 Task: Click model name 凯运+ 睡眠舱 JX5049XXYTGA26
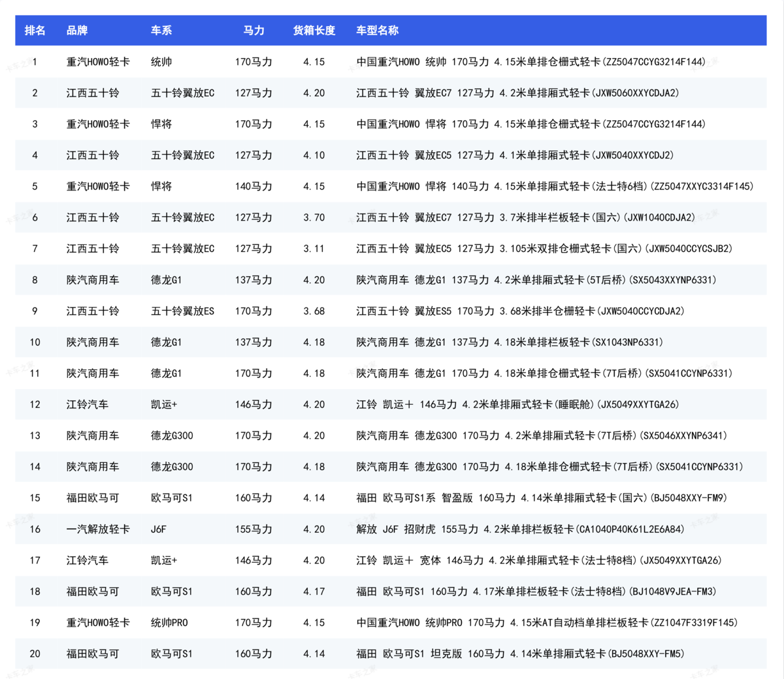pos(517,405)
